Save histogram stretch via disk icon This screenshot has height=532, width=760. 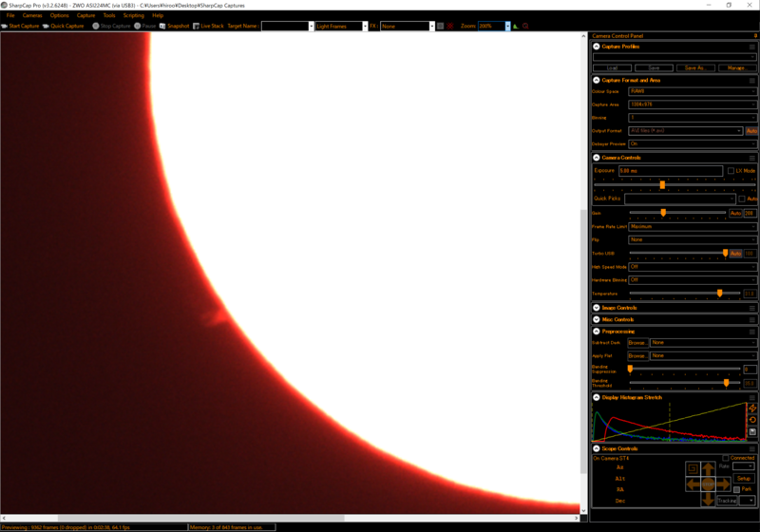click(752, 431)
